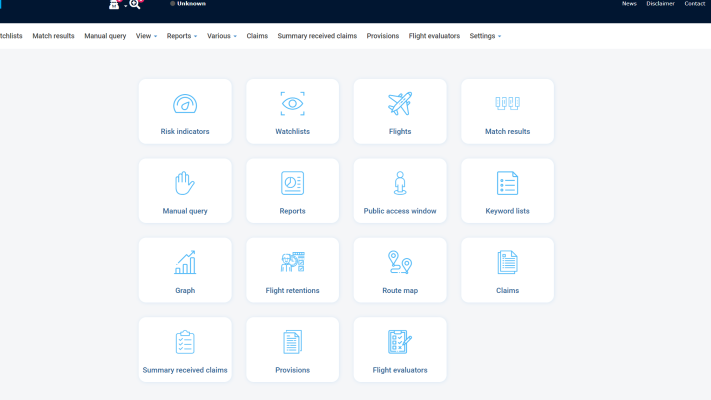Viewport: 711px width, 400px height.
Task: Expand the Reports dropdown in navbar
Action: 182,36
